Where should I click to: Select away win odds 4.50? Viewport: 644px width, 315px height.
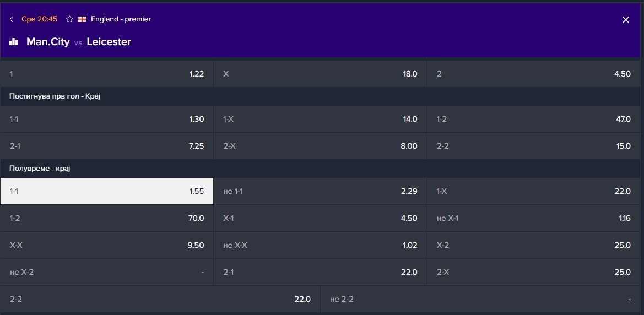pos(535,74)
